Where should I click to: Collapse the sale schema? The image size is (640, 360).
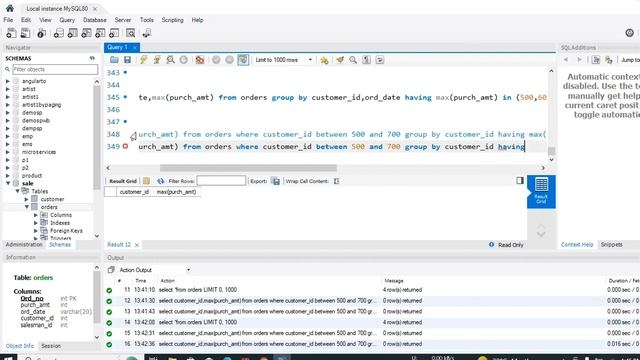[8, 183]
